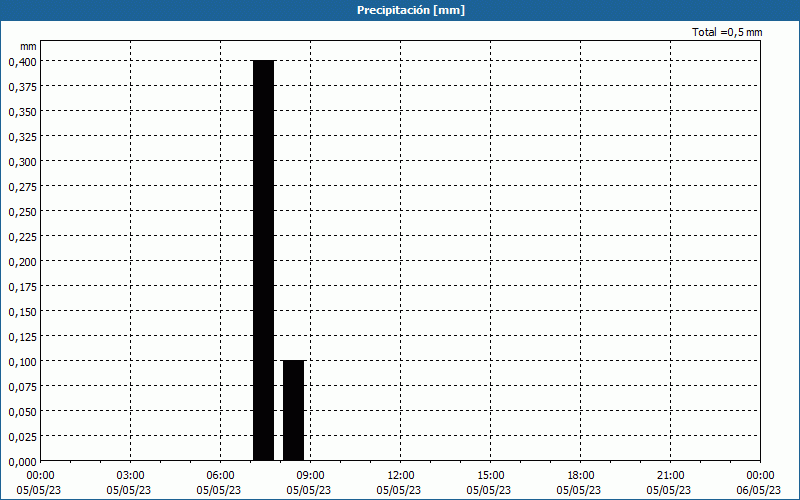
Task: Select the 0,325 y-axis value
Action: click(22, 137)
